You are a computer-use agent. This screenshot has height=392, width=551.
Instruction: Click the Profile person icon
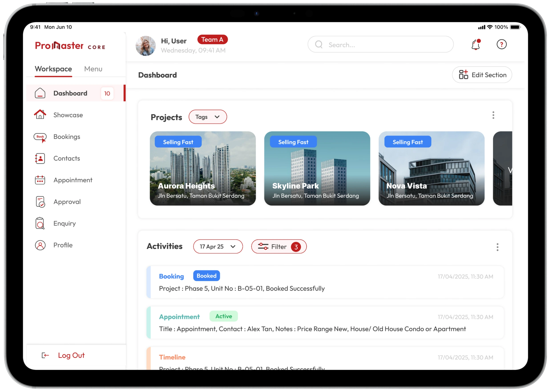[x=40, y=245]
